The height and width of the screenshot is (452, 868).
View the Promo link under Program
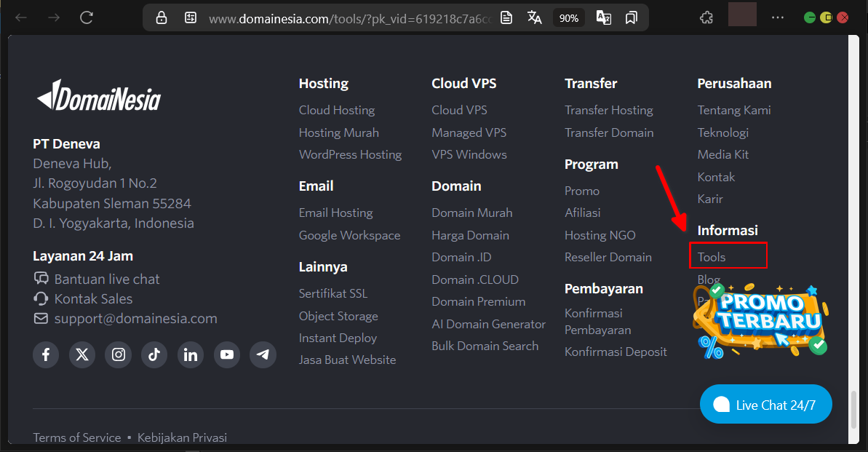582,191
